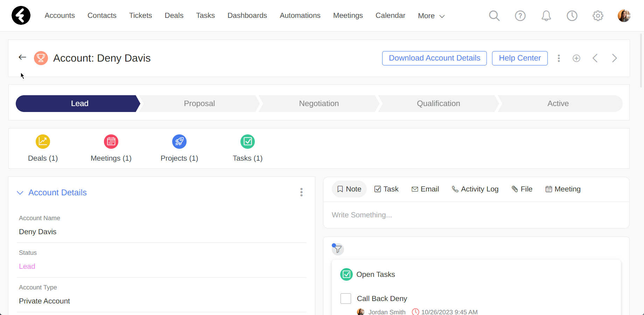Click the red Meetings calendar icon
The image size is (644, 315).
pos(111,141)
